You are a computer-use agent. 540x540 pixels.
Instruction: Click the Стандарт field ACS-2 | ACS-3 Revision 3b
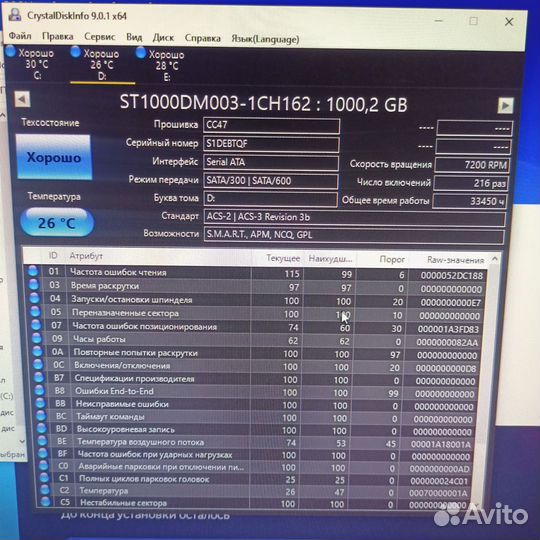[354, 218]
